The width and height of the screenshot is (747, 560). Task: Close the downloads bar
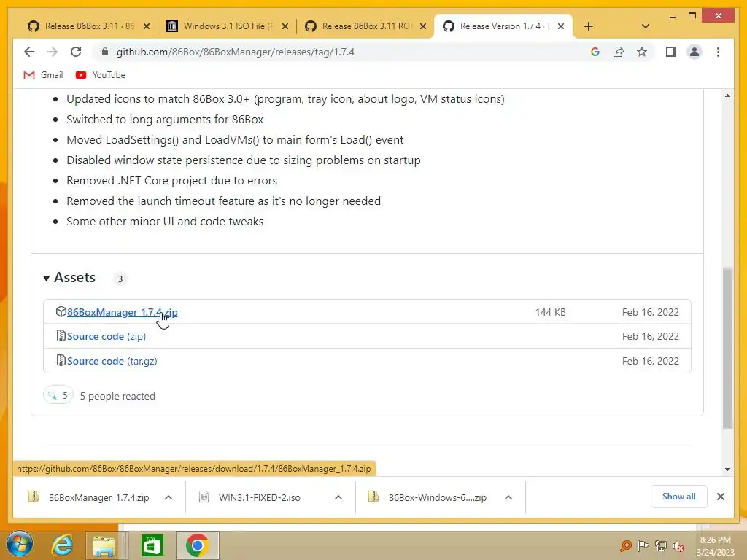tap(720, 497)
